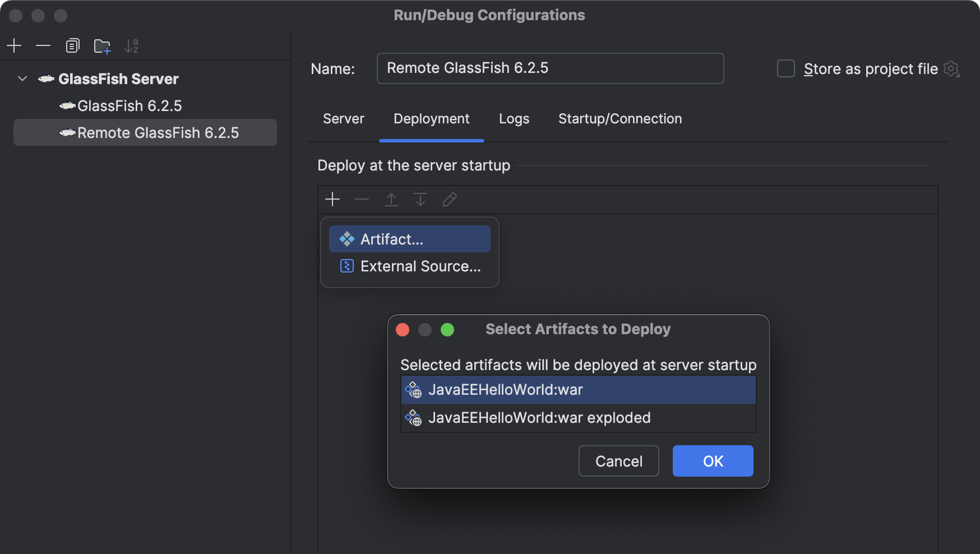
Task: Add a new run configuration
Action: point(14,45)
